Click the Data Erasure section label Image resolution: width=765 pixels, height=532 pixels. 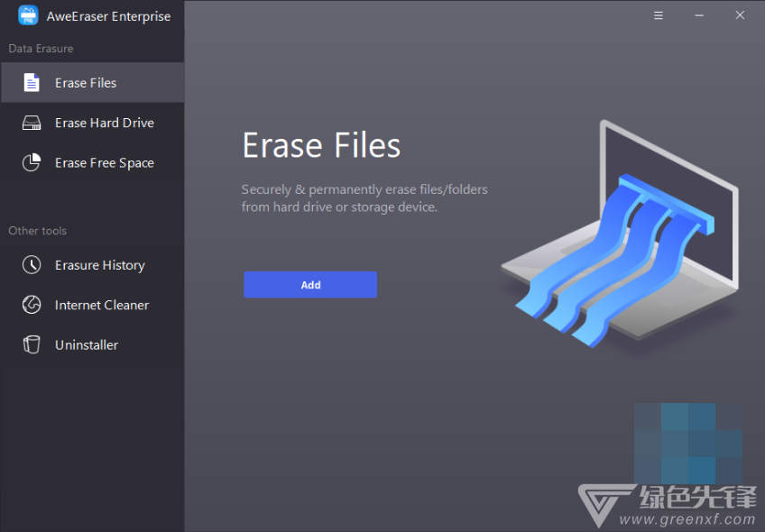tap(41, 49)
